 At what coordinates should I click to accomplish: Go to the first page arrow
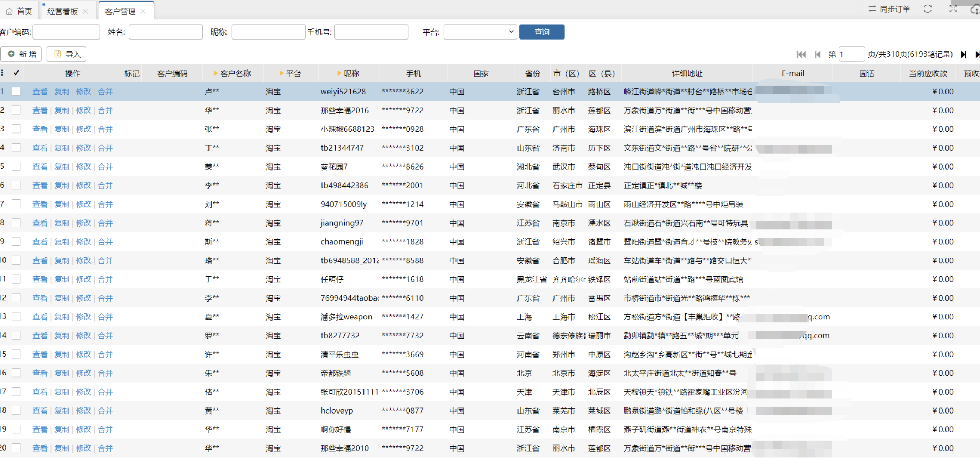[x=801, y=54]
